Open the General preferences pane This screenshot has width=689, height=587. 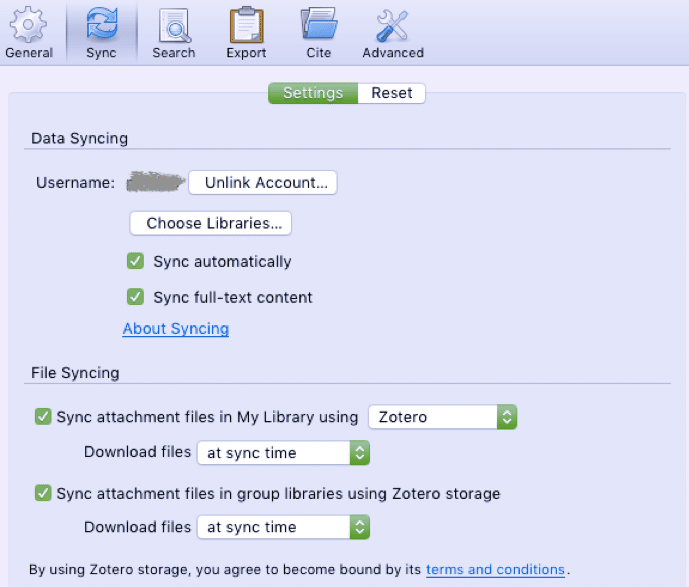[29, 32]
